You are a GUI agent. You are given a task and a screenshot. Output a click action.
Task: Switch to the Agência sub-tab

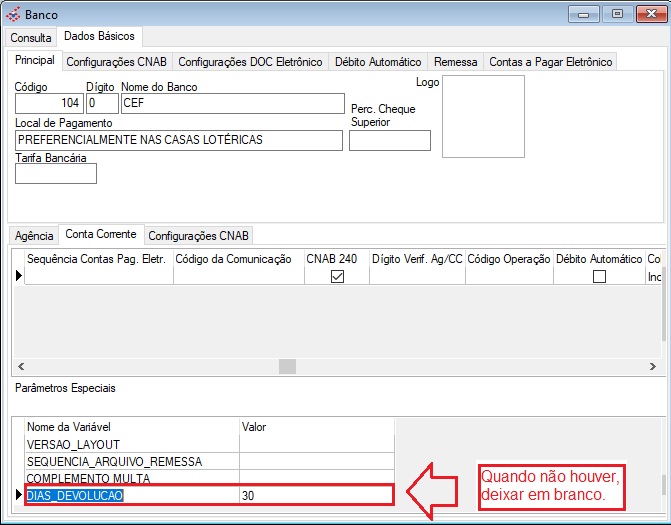[33, 236]
